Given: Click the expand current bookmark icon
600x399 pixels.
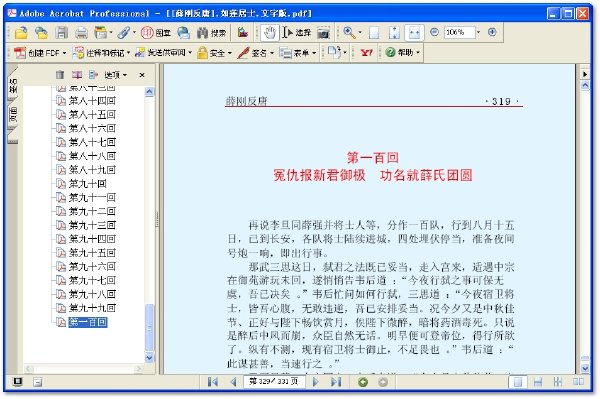Looking at the screenshot, I should [x=93, y=75].
